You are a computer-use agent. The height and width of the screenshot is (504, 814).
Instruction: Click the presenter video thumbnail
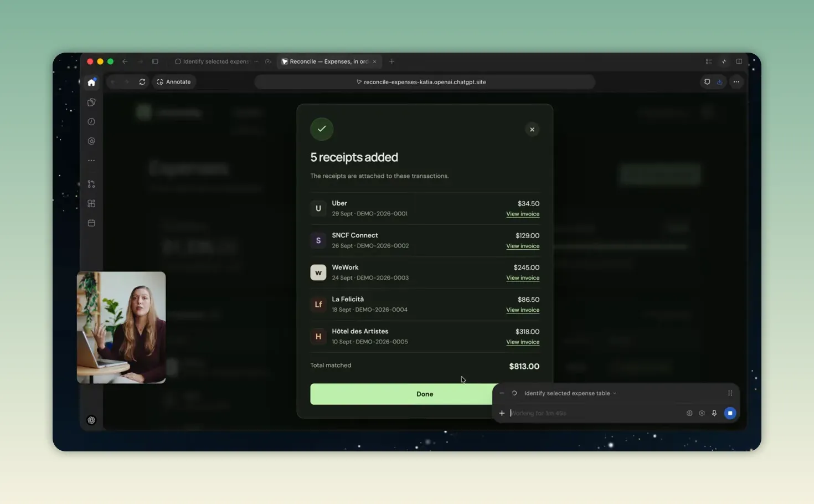pyautogui.click(x=121, y=327)
